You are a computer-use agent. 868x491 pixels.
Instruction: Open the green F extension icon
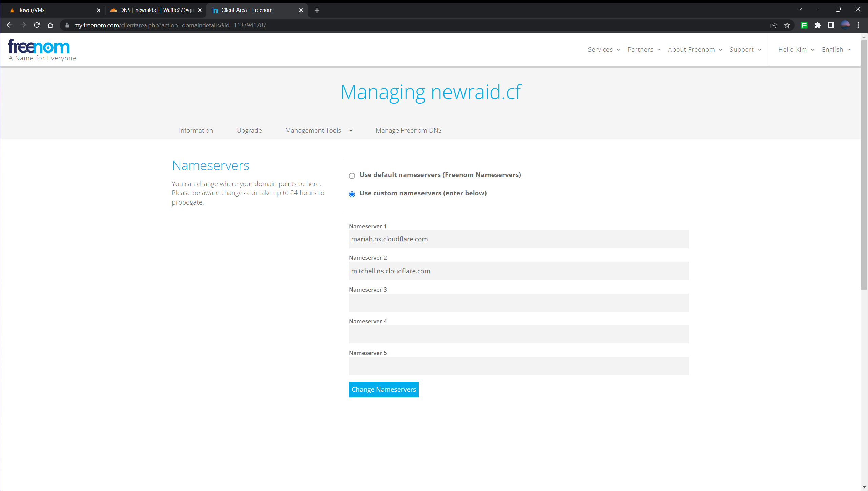tap(804, 25)
